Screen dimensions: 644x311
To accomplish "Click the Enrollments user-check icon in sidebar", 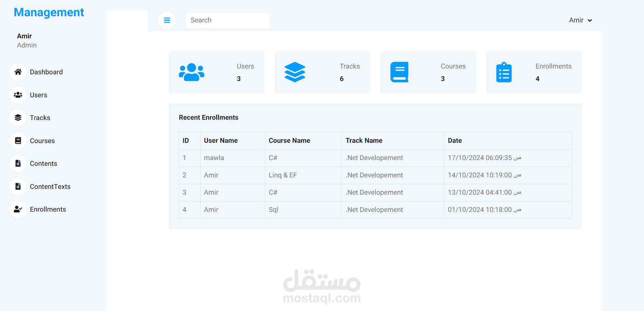I will click(x=18, y=209).
